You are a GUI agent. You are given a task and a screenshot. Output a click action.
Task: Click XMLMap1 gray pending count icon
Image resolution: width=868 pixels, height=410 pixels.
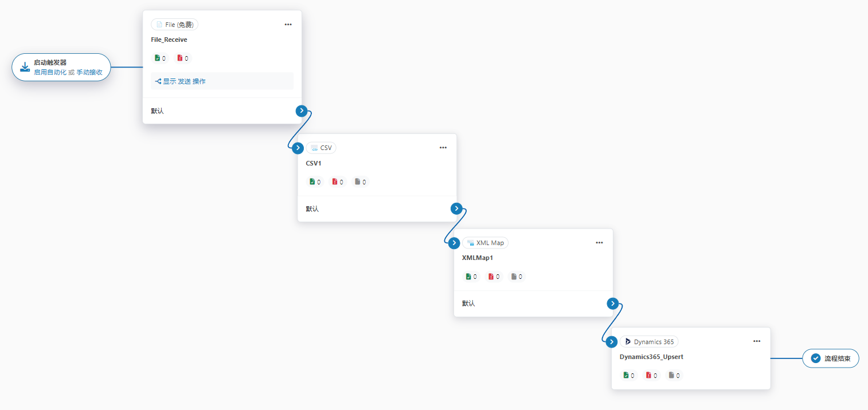pos(514,277)
